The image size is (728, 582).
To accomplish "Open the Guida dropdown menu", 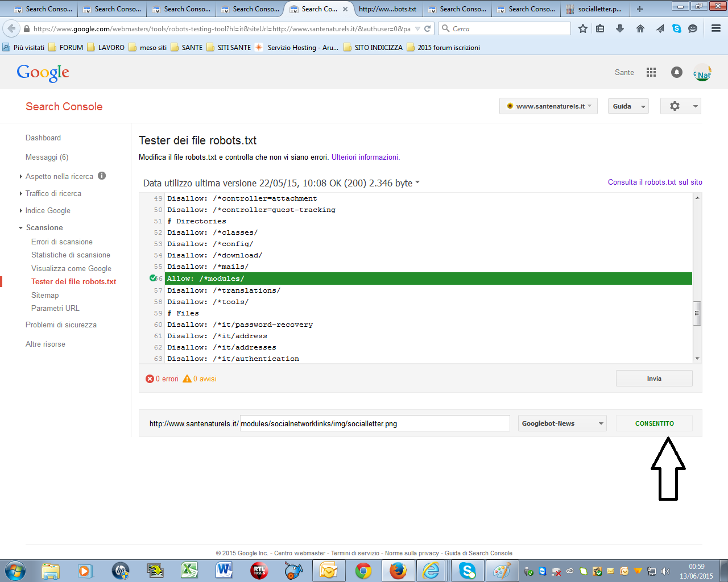I will pos(628,106).
